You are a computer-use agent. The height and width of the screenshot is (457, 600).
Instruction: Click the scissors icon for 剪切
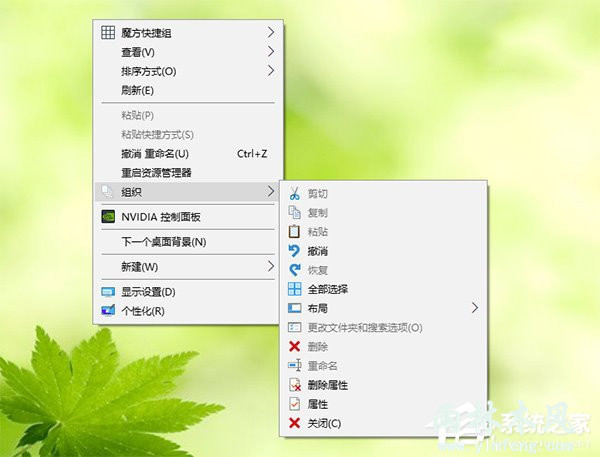point(294,194)
